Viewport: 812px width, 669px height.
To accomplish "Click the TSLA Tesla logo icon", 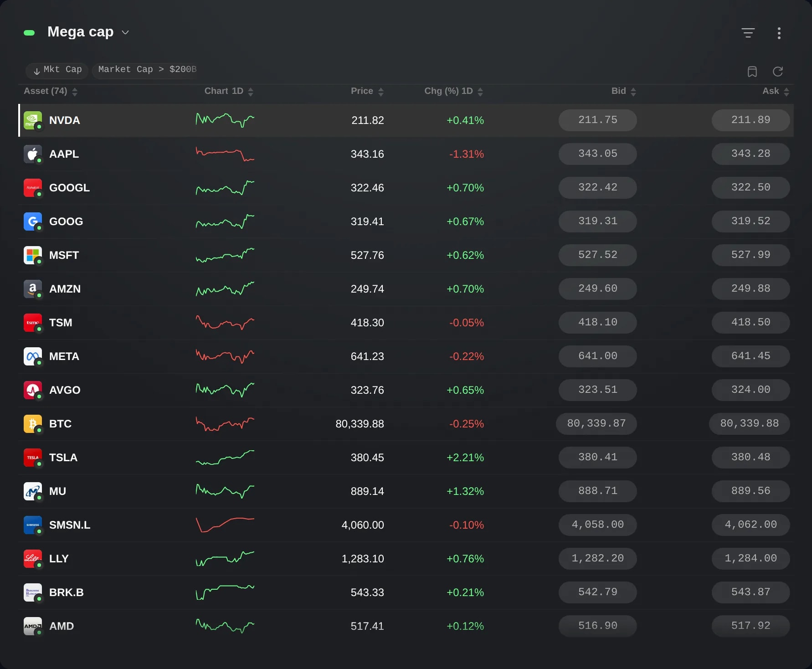I will coord(33,458).
